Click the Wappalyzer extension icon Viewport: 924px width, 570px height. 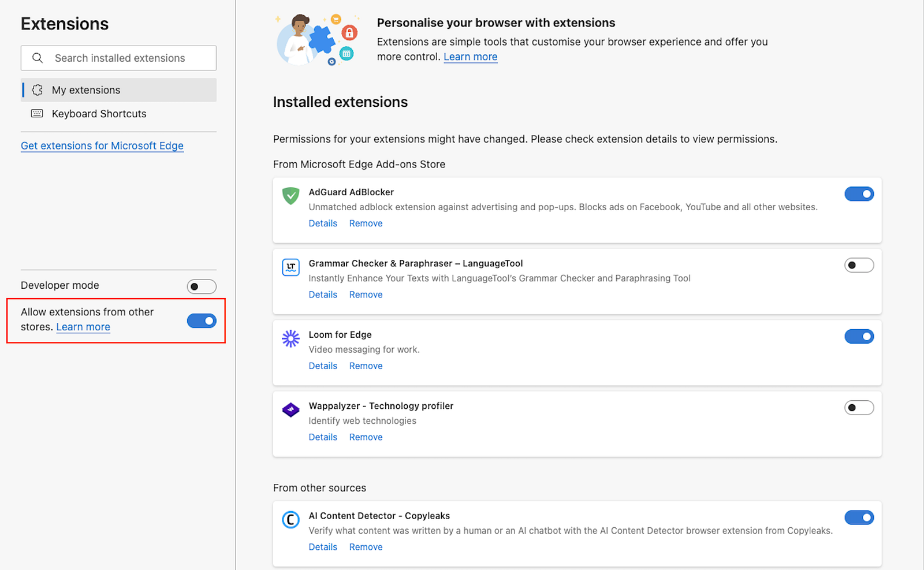coord(290,410)
